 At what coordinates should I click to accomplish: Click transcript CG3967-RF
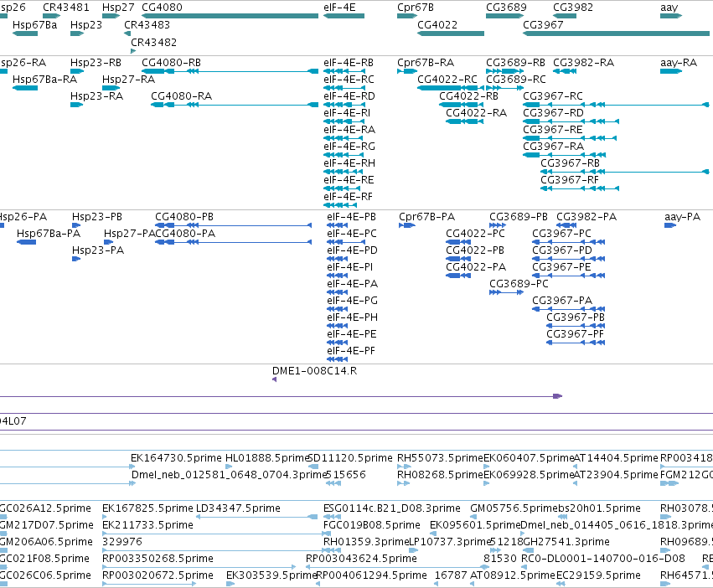pyautogui.click(x=580, y=188)
